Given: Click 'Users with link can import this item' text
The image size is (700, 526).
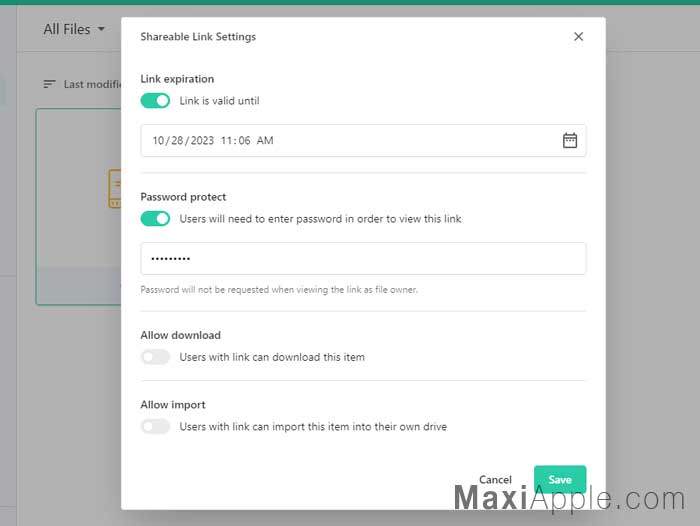Looking at the screenshot, I should 313,427.
